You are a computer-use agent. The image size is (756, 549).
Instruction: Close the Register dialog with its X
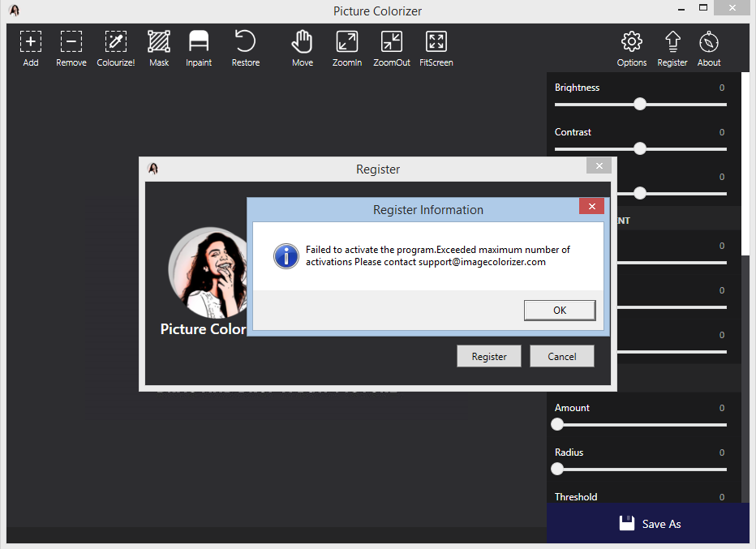click(x=599, y=165)
